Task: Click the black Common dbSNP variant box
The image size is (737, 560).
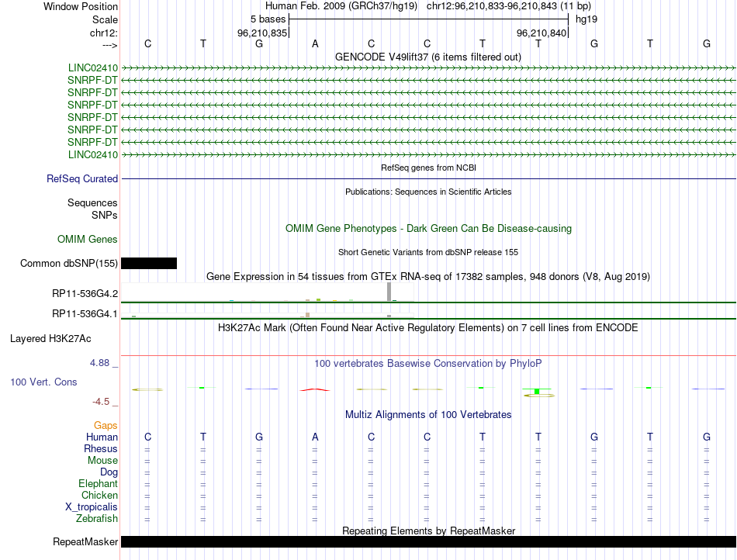Action: pyautogui.click(x=149, y=263)
